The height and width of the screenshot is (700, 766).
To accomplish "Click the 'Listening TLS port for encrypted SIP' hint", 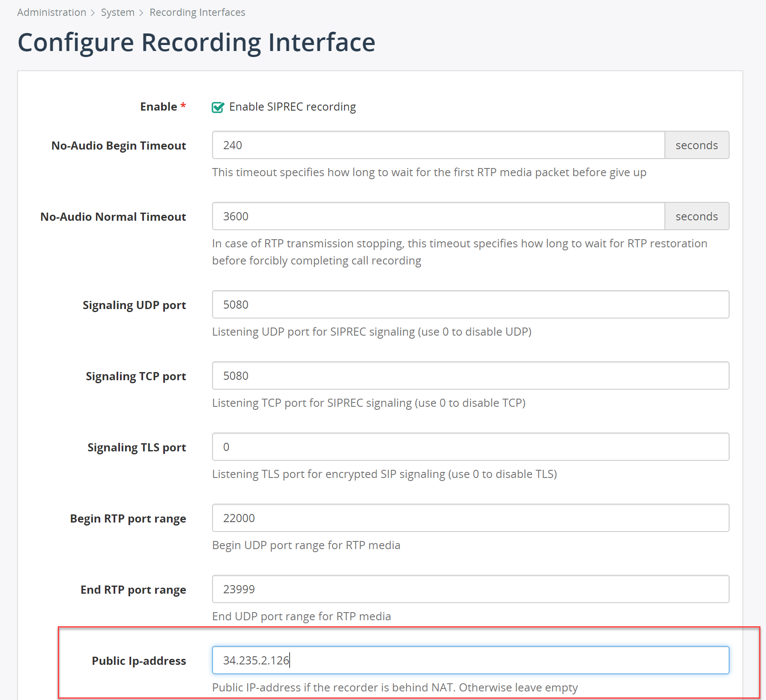I will [385, 474].
